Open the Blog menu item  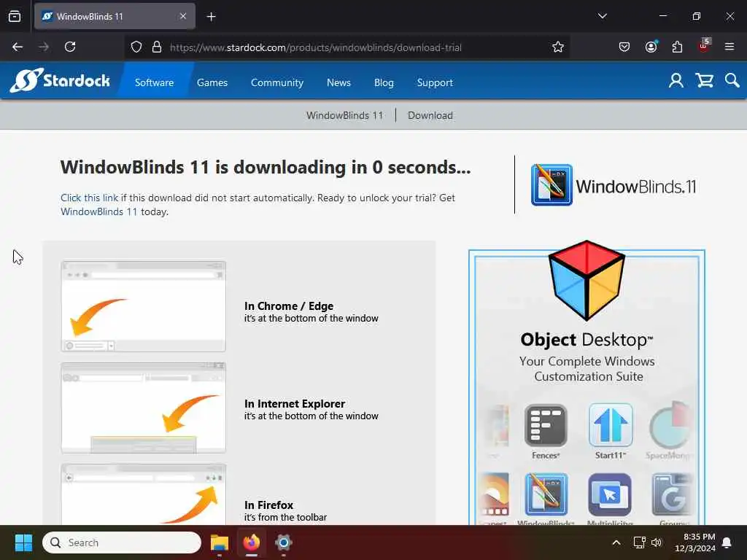point(384,82)
